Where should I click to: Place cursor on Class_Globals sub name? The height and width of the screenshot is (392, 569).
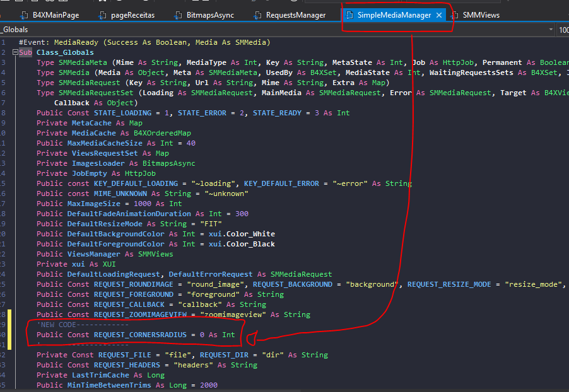coord(65,52)
